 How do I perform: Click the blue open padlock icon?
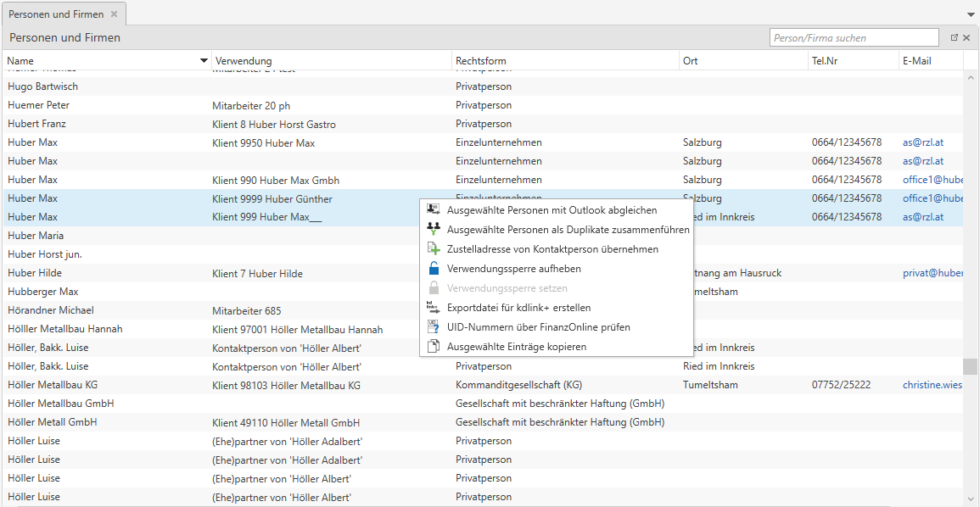click(433, 269)
